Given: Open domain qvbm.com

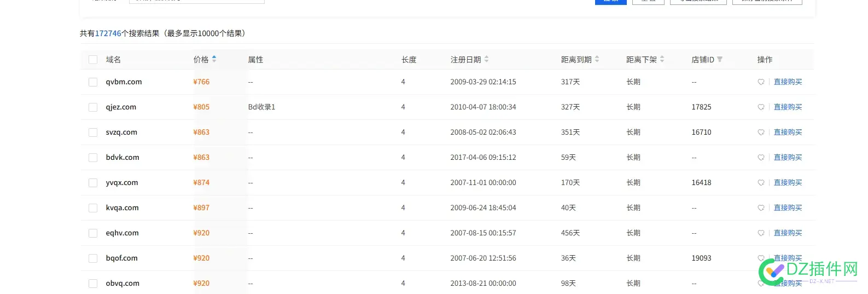Looking at the screenshot, I should click(124, 82).
